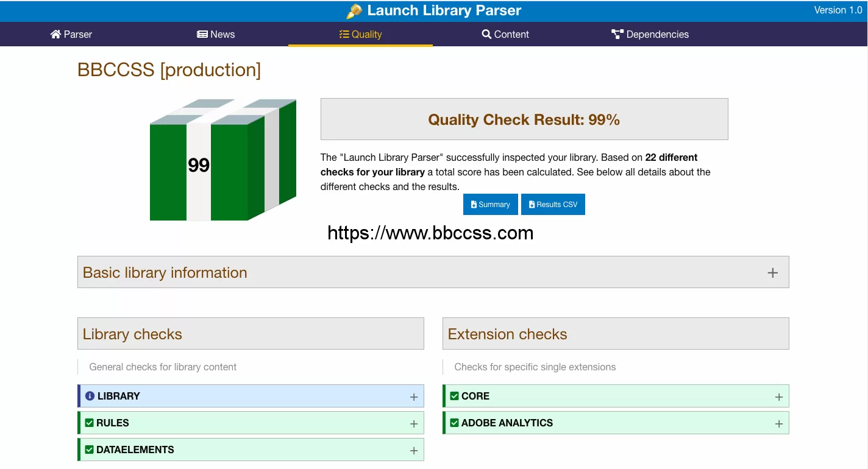Click the magnifier icon beside Content
This screenshot has width=868, height=469.
[x=486, y=34]
